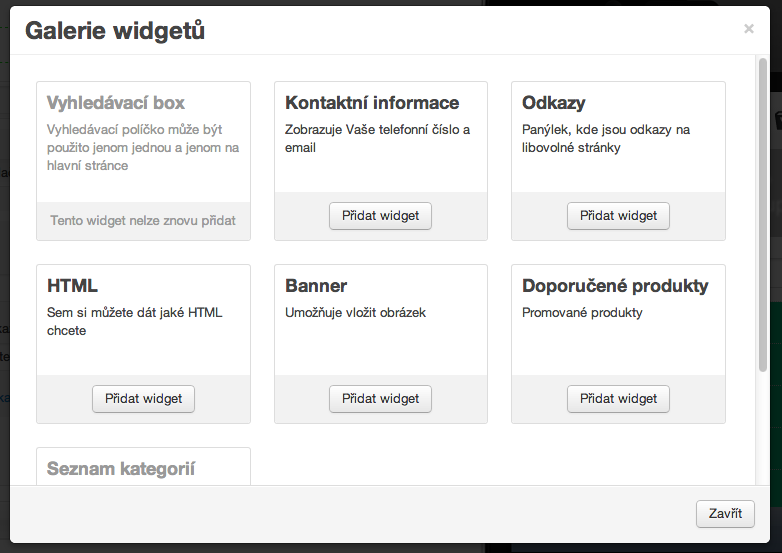Click the Zavřít button

[x=725, y=514]
